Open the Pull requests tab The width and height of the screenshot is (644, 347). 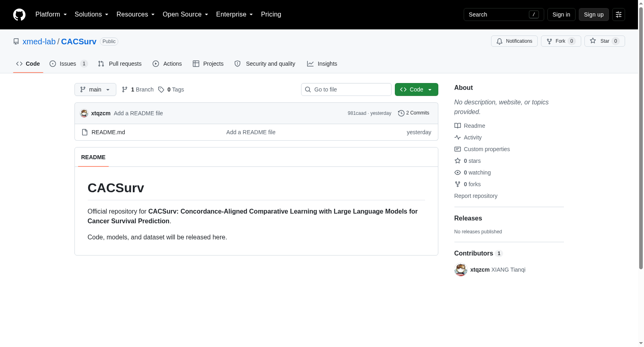120,64
